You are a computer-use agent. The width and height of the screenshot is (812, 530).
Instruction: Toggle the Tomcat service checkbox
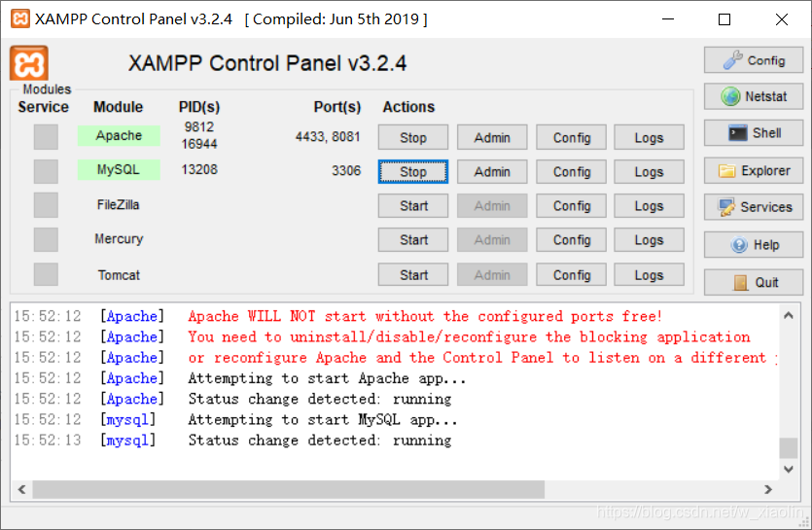click(46, 274)
